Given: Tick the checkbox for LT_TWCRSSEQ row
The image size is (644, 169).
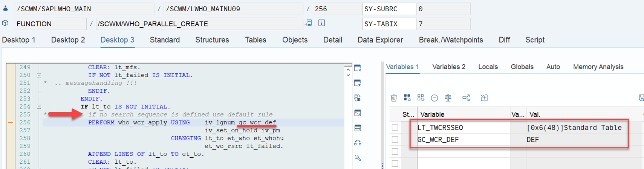Looking at the screenshot, I should pyautogui.click(x=395, y=128).
